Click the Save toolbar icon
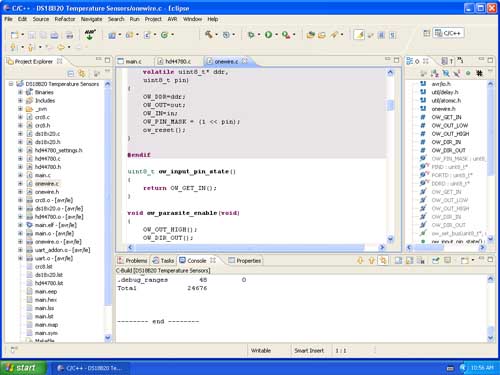Screen dimensions: 500x375 (x=32, y=35)
